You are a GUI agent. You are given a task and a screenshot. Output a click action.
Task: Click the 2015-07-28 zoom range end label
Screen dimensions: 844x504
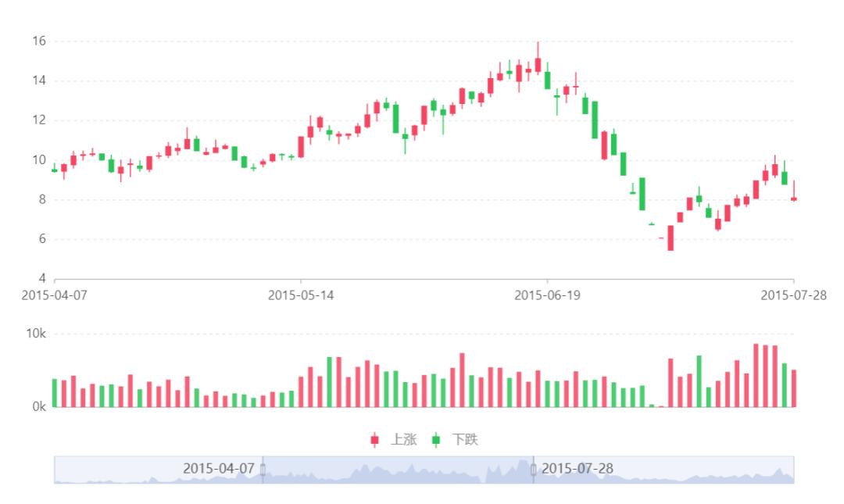click(578, 469)
